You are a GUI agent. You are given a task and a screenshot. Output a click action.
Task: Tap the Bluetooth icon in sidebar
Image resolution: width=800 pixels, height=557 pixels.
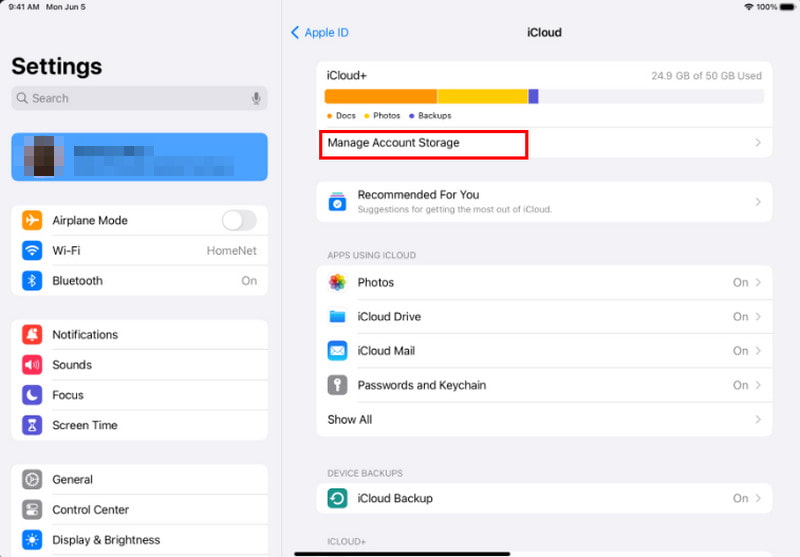point(32,281)
